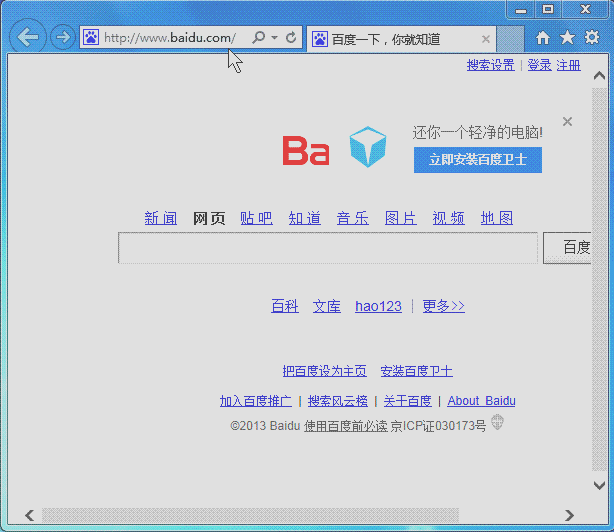
Task: Open the 搜索风云榜 link
Action: (338, 401)
